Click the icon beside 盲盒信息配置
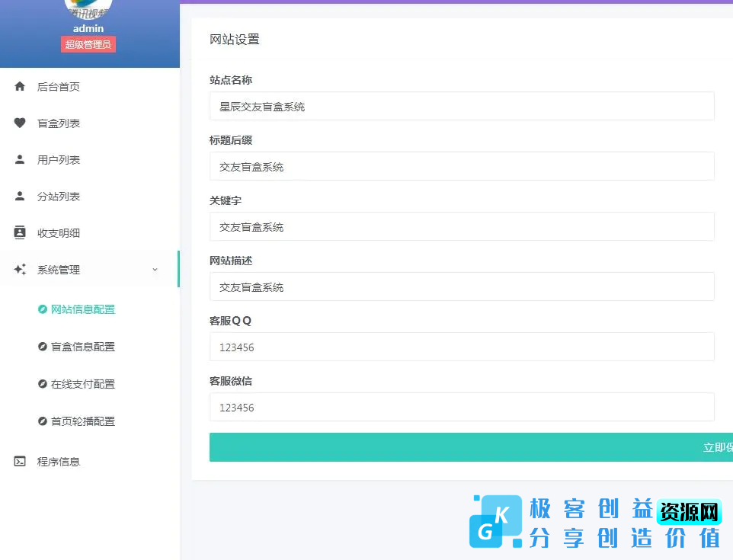Screen dimensions: 733x560 pyautogui.click(x=43, y=347)
